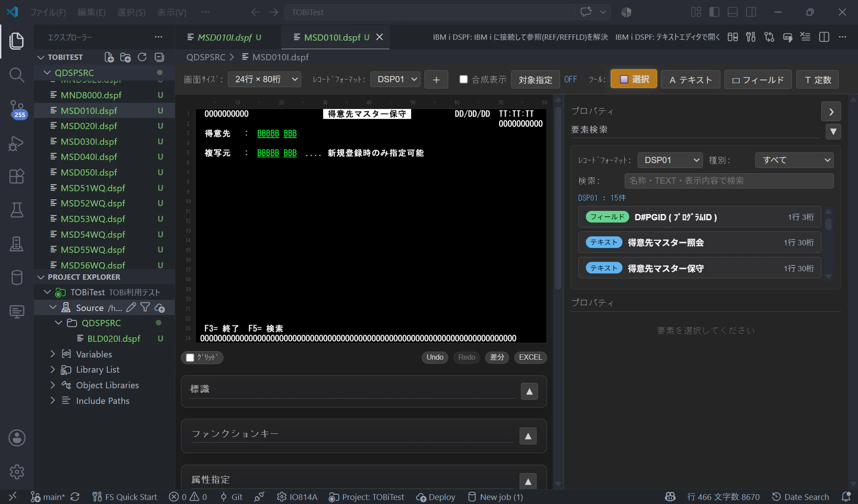
Task: Open the Explorer view in activity bar
Action: coord(17,41)
